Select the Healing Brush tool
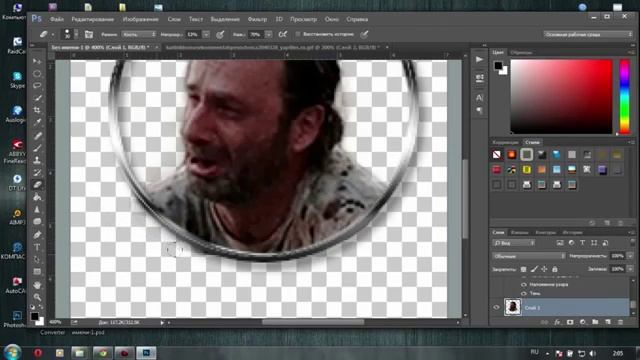 click(x=37, y=136)
